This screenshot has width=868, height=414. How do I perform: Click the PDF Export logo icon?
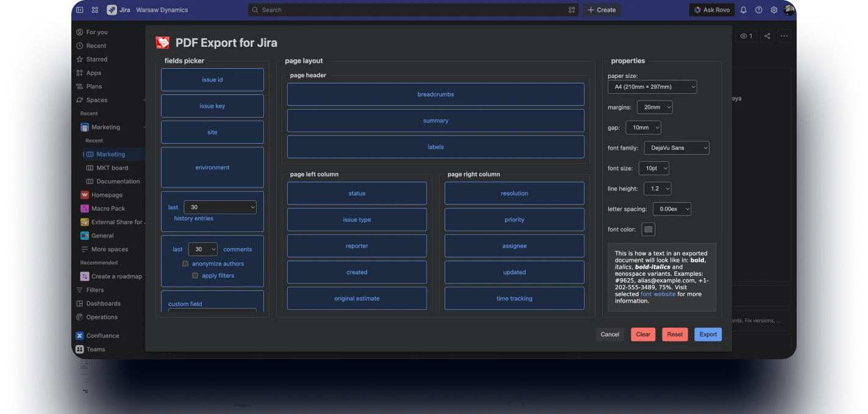click(163, 43)
